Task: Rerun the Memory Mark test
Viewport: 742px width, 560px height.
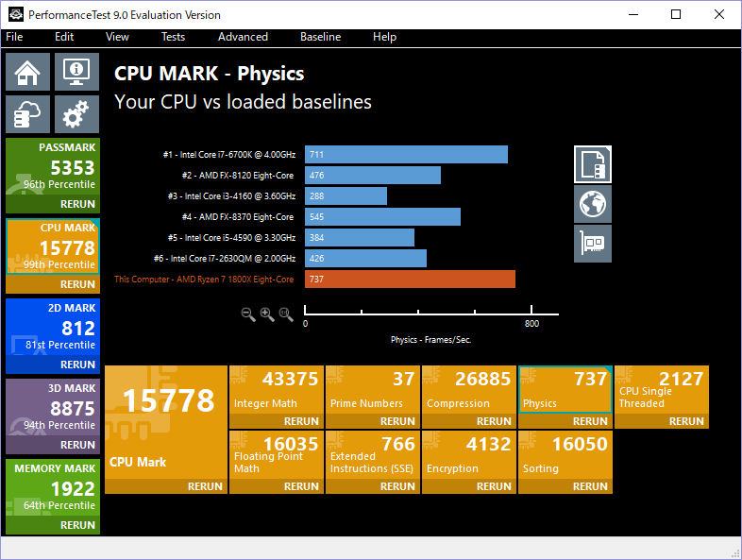Action: [x=77, y=525]
